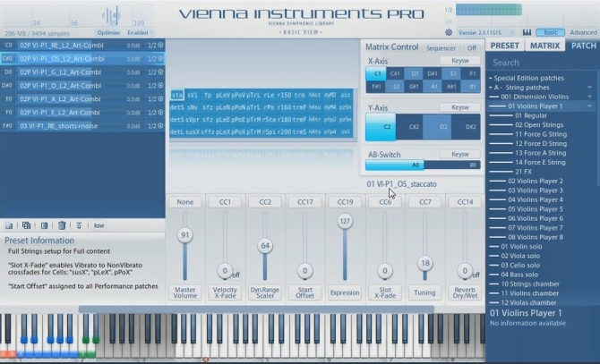Open the X-Axis Keysw dropdown
The width and height of the screenshot is (600, 364).
click(460, 61)
